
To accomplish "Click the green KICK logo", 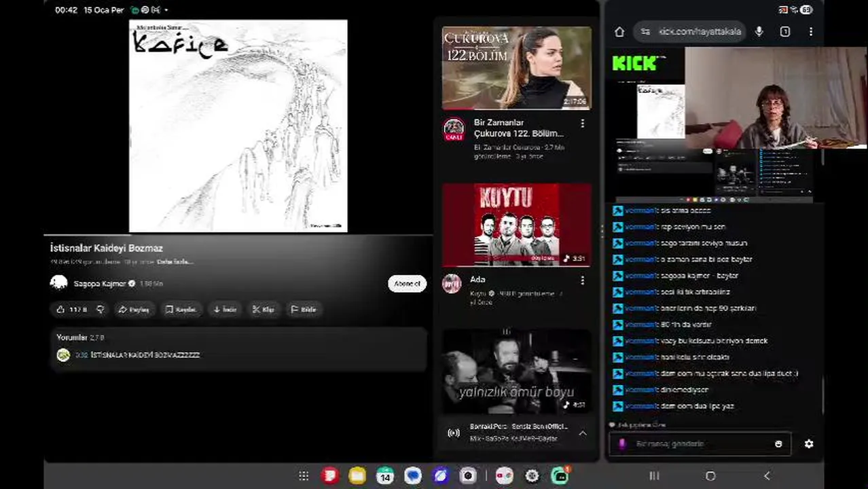I will coord(634,63).
